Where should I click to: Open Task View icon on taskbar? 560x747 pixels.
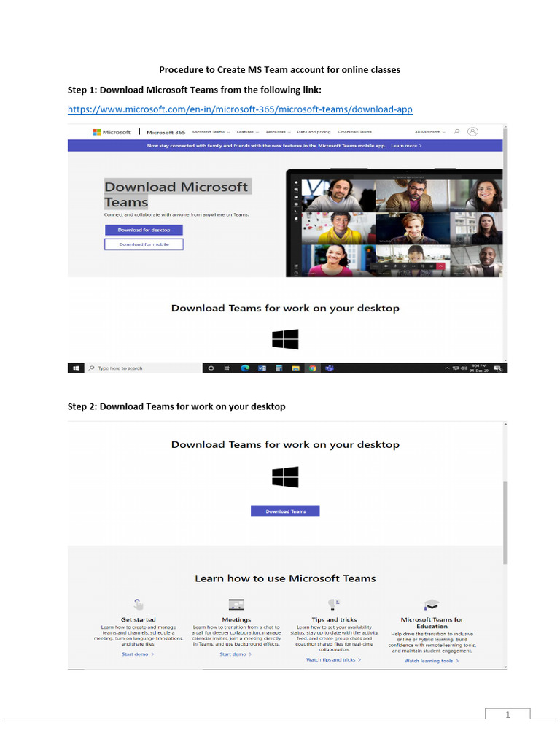click(227, 368)
